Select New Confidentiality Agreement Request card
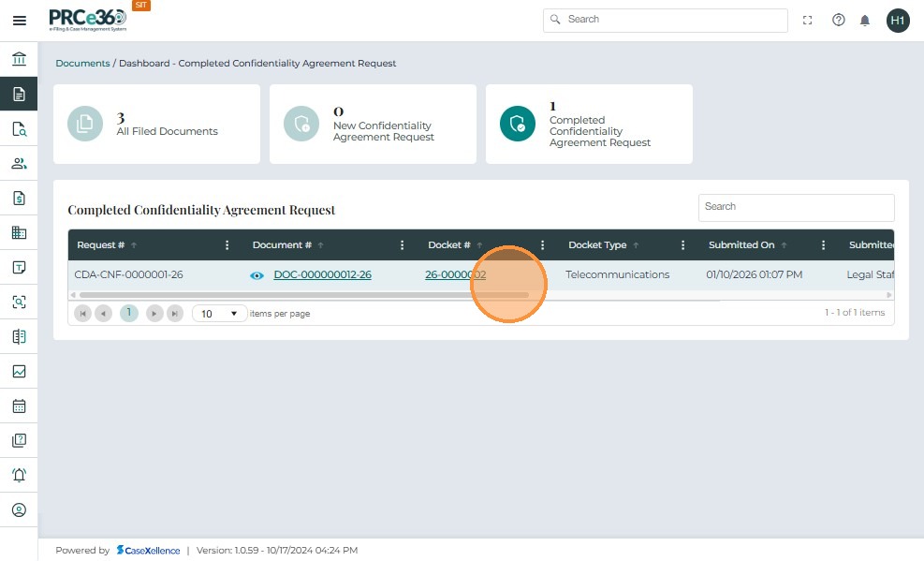Viewport: 924px width, 561px height. pyautogui.click(x=373, y=124)
